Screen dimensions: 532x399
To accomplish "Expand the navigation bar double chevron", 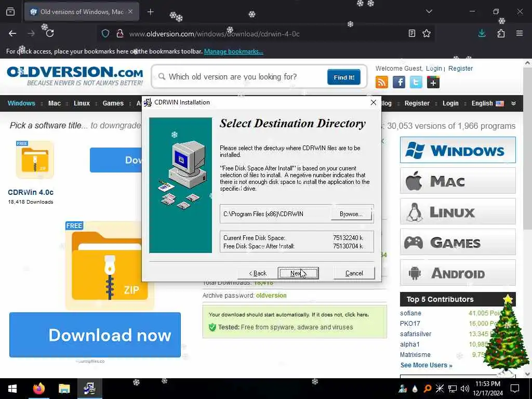I will pos(513,103).
